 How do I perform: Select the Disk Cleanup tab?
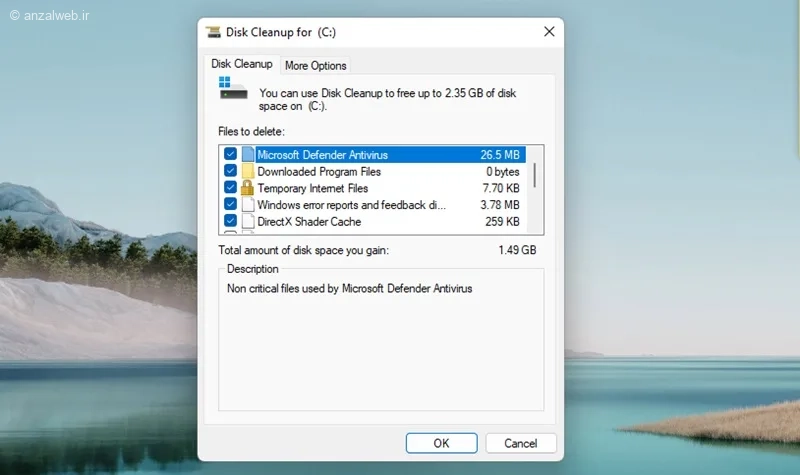click(242, 64)
